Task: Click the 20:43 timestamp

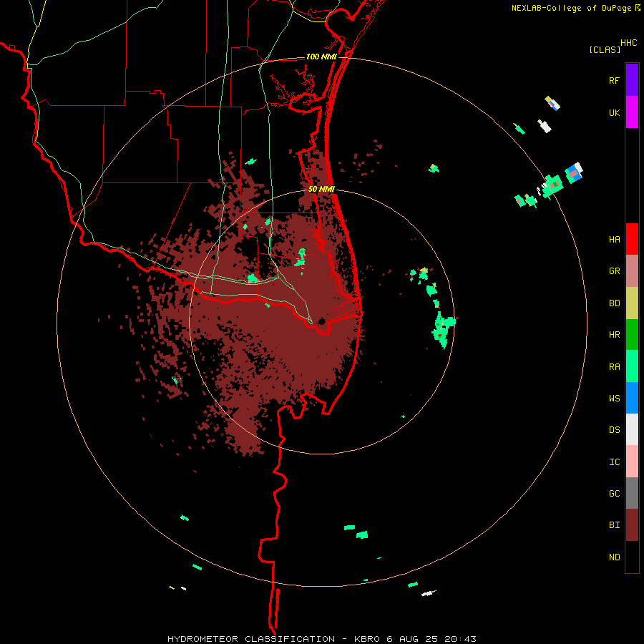Action: [x=459, y=639]
